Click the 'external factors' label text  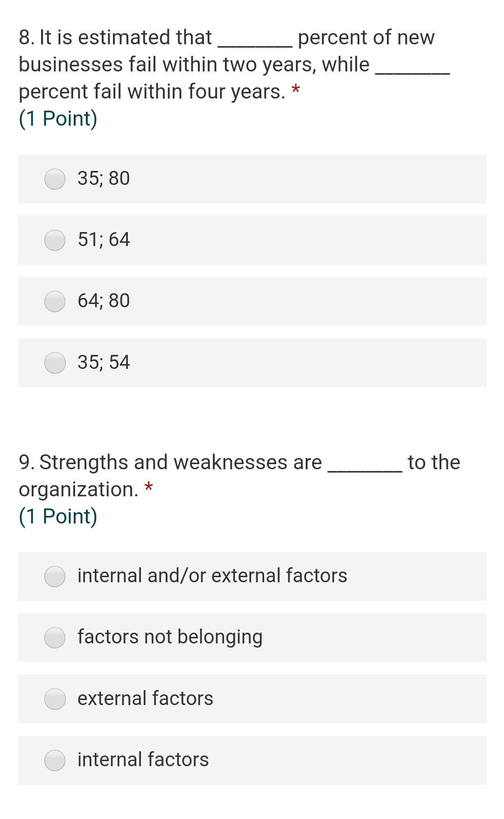click(x=145, y=699)
